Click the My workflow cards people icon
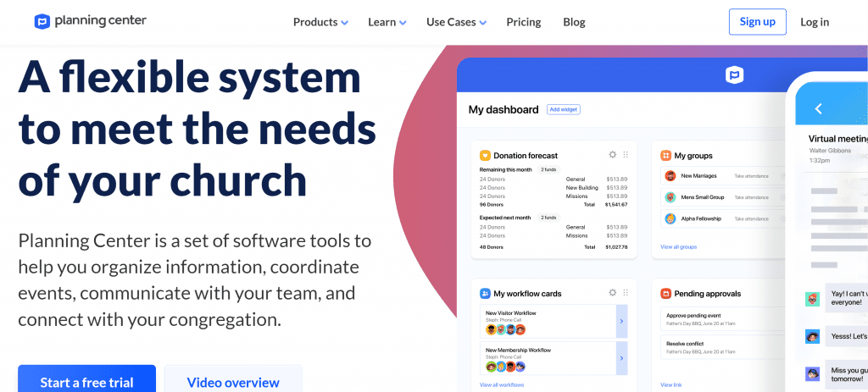Screen dimensions: 868x392 (485, 294)
